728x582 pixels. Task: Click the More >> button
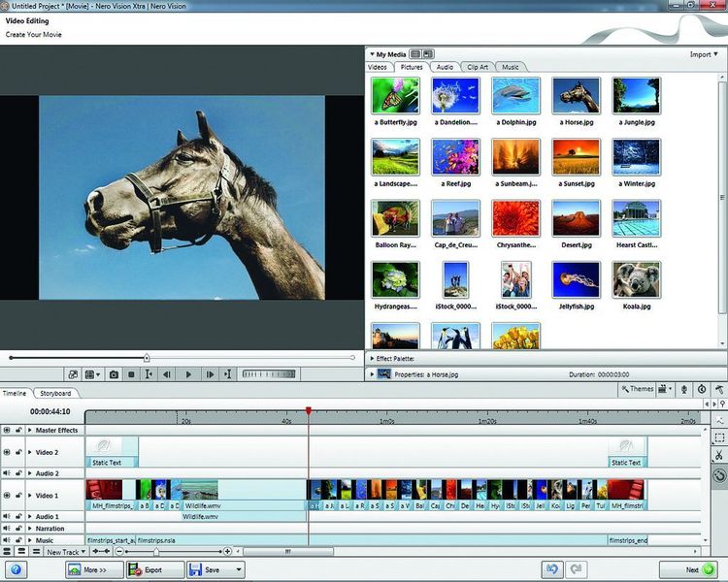(x=94, y=569)
